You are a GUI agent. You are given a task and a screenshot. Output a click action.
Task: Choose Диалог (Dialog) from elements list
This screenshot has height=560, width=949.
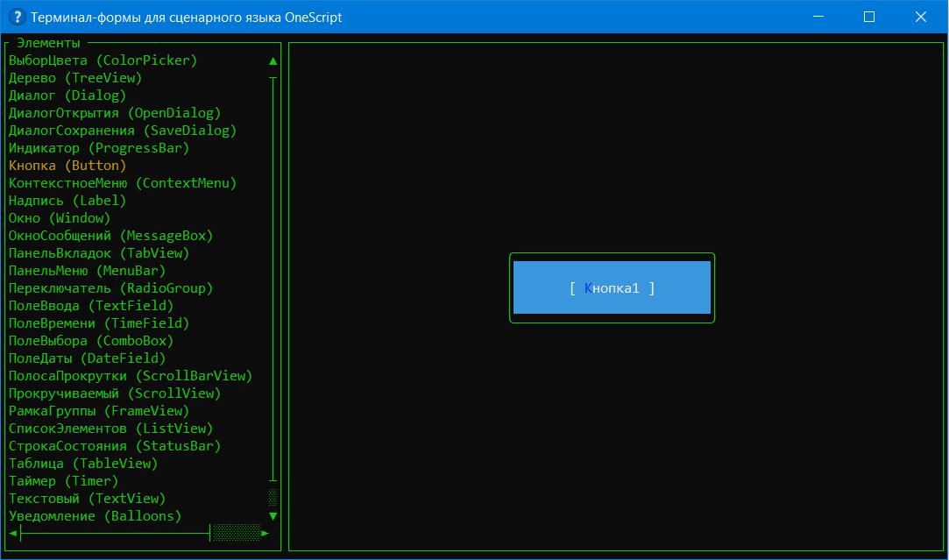[67, 96]
